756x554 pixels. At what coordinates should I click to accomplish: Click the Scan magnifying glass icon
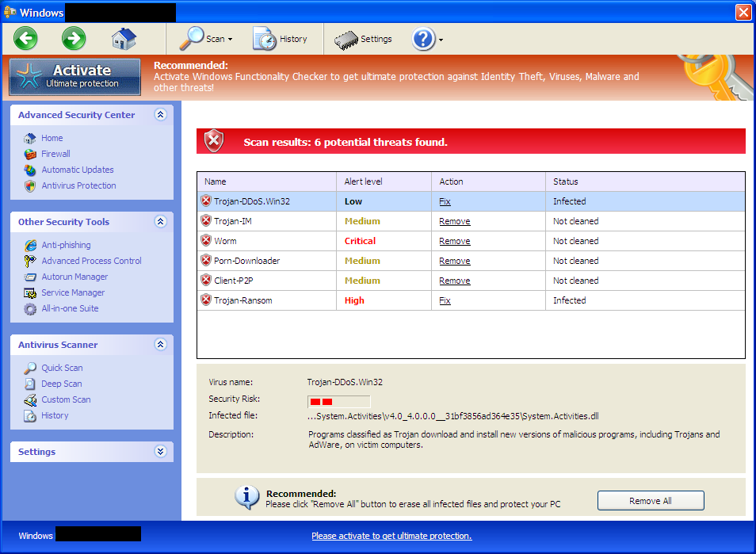pos(192,39)
